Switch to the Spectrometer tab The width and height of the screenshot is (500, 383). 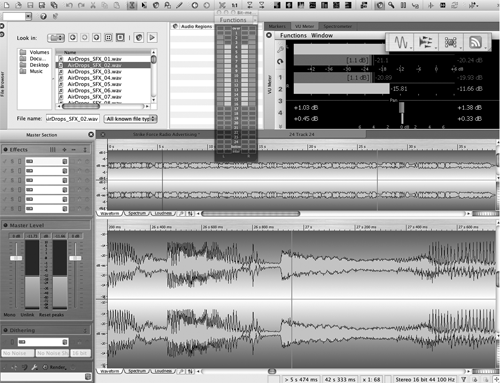click(337, 26)
